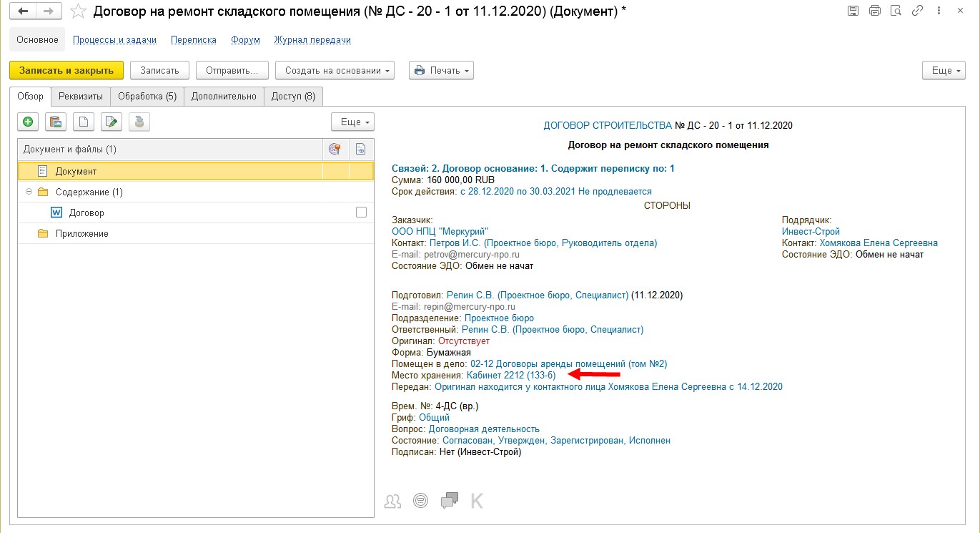Open the ООО НПЦ "Меркурий" customer link
980x533 pixels.
pos(440,232)
